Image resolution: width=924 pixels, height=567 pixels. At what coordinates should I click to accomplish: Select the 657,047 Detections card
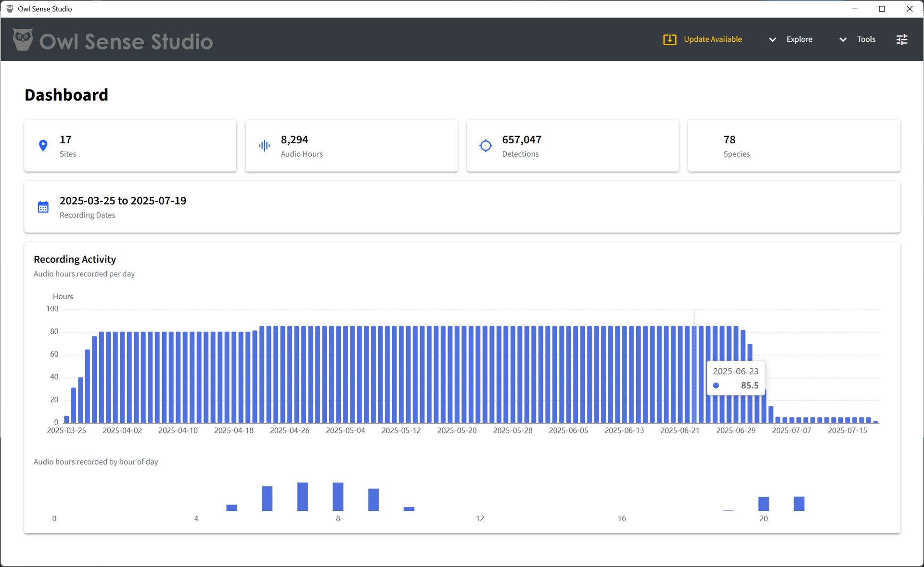pos(573,146)
